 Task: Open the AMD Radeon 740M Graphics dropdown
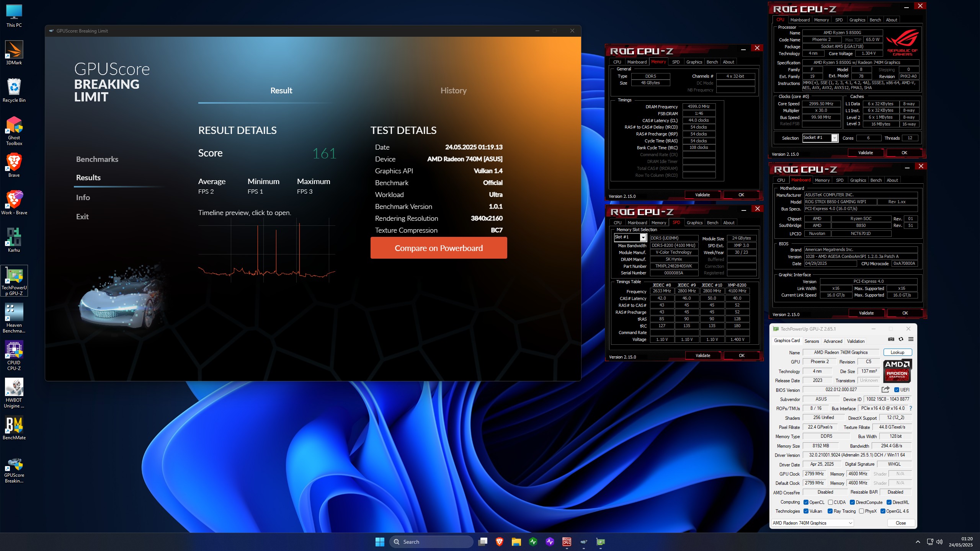click(812, 523)
